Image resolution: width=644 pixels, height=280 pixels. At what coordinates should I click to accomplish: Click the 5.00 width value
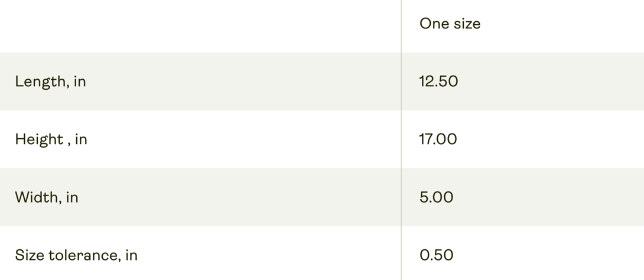click(436, 197)
